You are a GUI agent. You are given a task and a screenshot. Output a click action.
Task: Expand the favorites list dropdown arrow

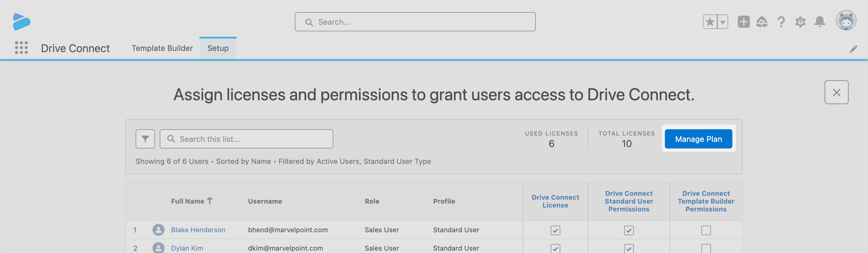[722, 22]
